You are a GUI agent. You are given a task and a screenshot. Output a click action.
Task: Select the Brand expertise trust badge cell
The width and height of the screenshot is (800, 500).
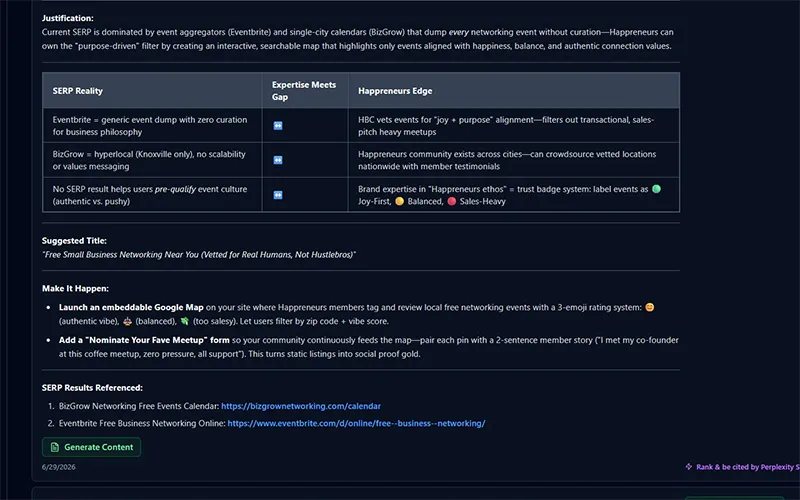tap(514, 195)
